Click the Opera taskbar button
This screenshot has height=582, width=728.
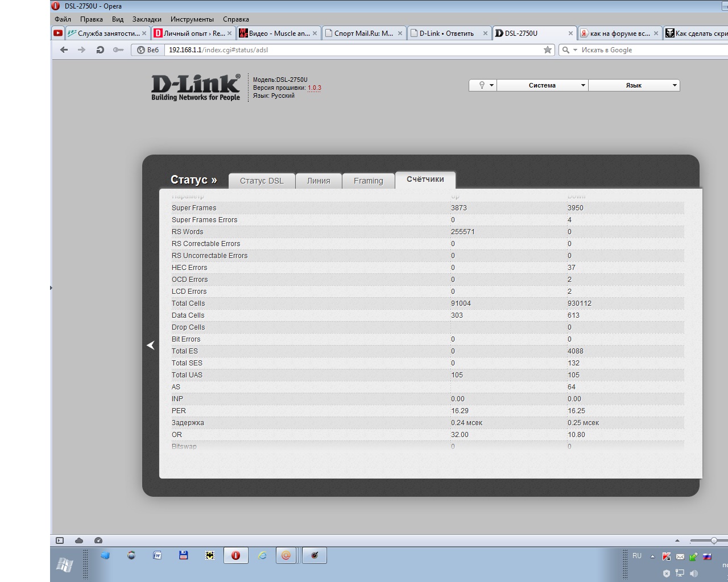pyautogui.click(x=235, y=555)
